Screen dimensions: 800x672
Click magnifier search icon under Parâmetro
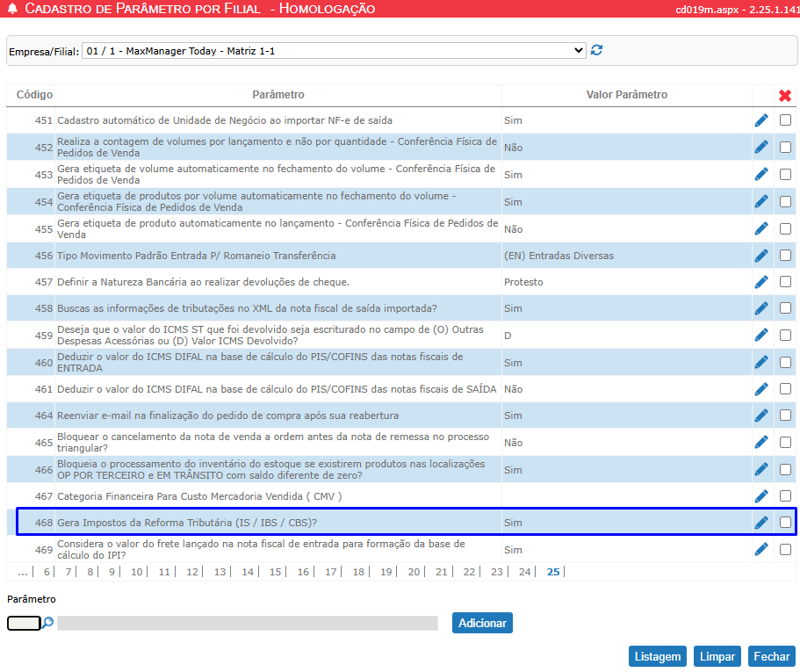pyautogui.click(x=48, y=623)
